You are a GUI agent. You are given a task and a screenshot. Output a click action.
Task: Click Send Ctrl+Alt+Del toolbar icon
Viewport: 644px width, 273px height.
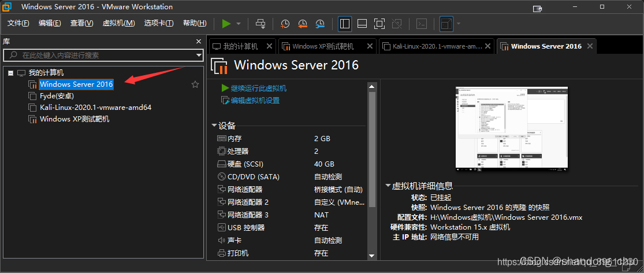coord(261,24)
